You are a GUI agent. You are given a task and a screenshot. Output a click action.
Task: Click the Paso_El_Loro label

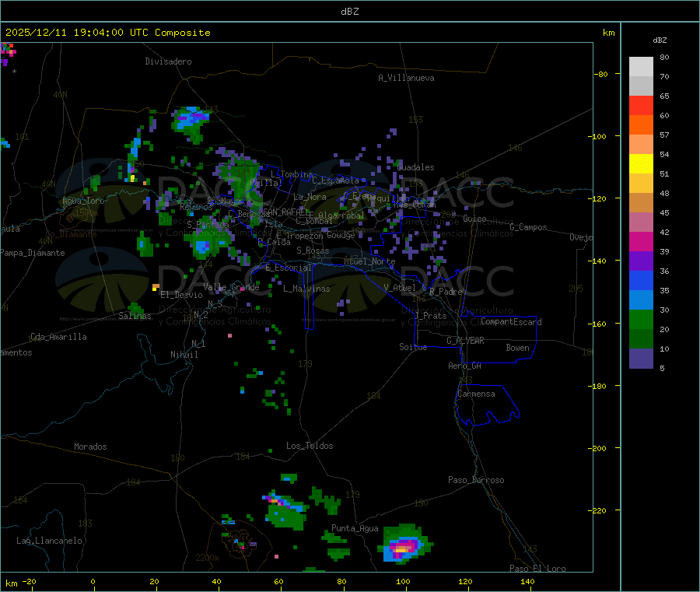click(x=538, y=569)
